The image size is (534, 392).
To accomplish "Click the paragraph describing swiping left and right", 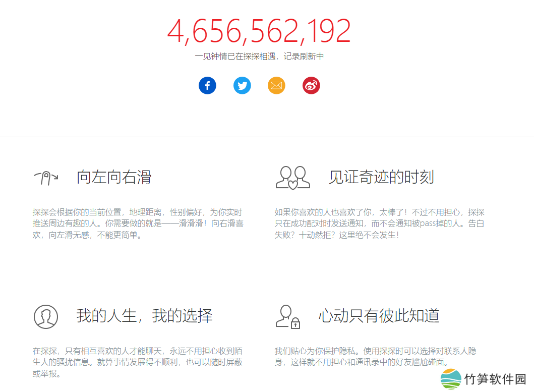I will 138,223.
